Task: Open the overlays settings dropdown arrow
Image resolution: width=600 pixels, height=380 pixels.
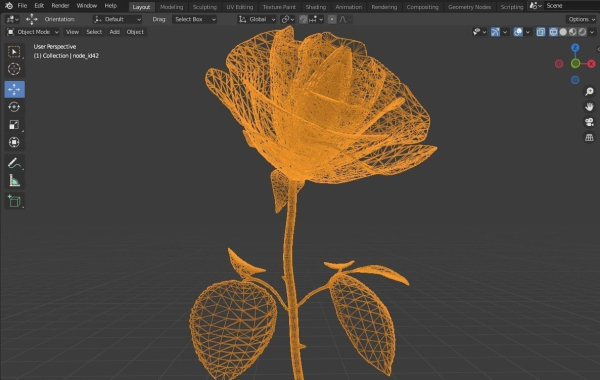Action: [x=528, y=32]
